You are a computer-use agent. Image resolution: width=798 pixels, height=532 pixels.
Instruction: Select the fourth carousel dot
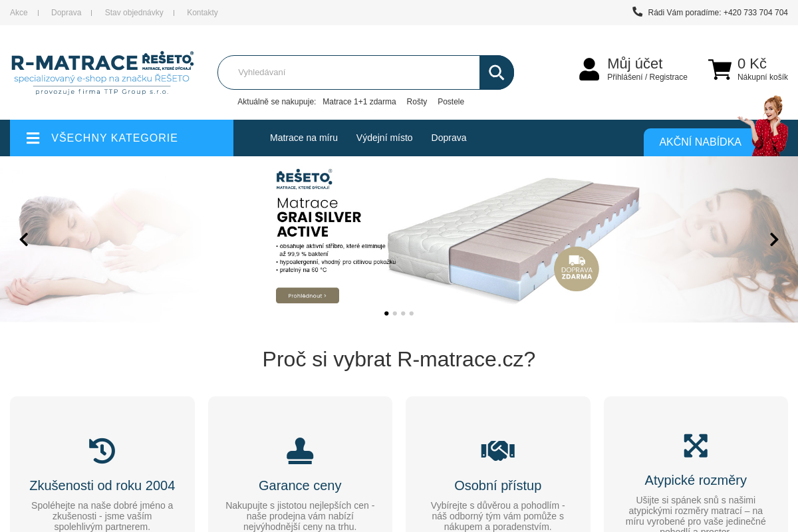412,313
